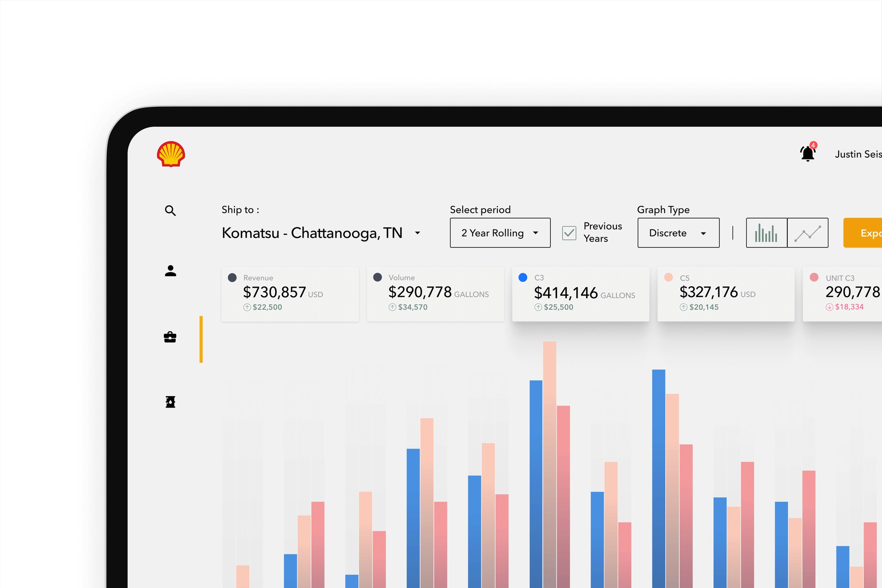Select the C5 metric card
Image resolution: width=882 pixels, height=588 pixels.
click(726, 294)
